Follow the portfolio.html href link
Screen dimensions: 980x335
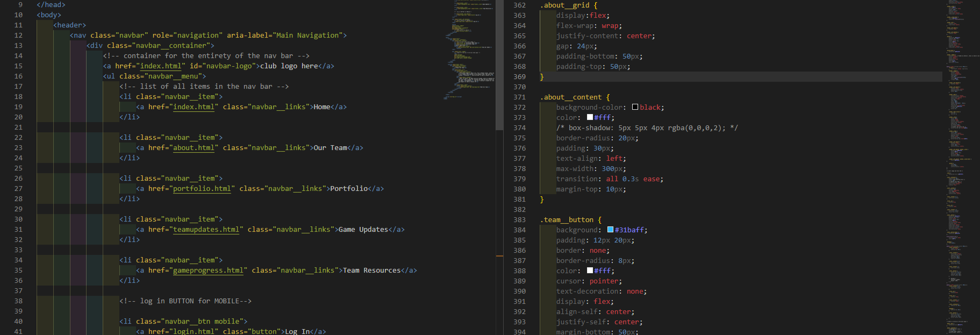coord(202,189)
